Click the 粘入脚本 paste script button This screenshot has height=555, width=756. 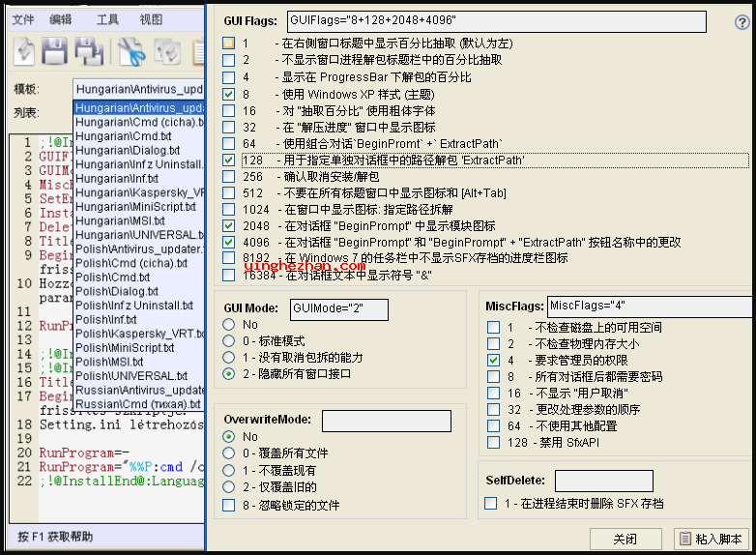pyautogui.click(x=712, y=540)
